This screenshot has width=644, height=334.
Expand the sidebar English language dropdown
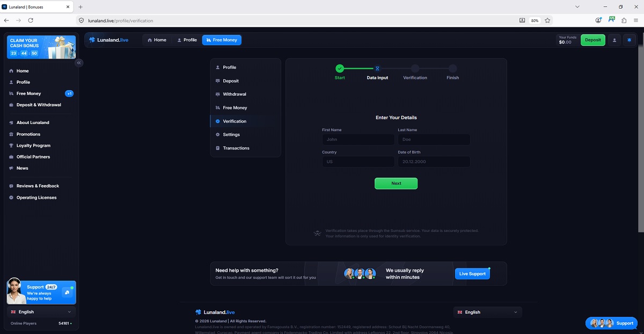pos(41,311)
